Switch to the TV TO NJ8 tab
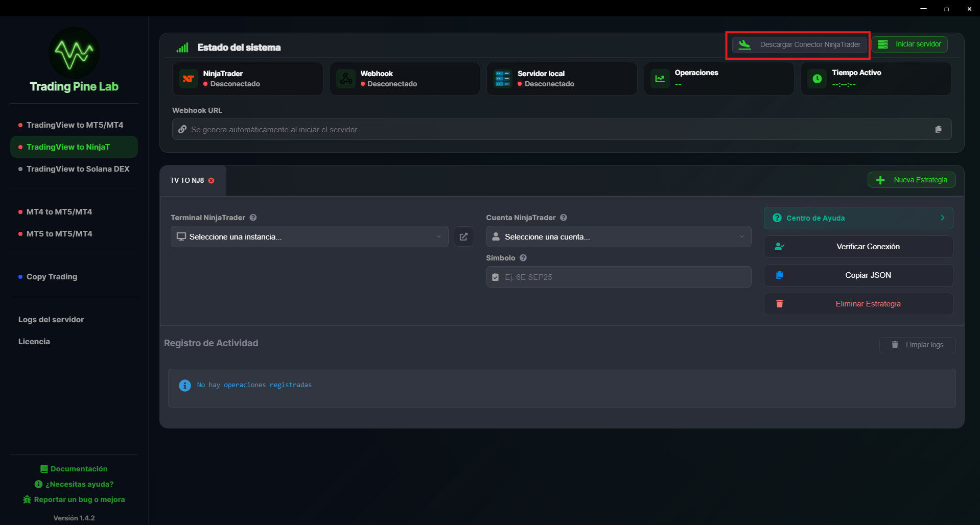The image size is (980, 525). pyautogui.click(x=186, y=180)
